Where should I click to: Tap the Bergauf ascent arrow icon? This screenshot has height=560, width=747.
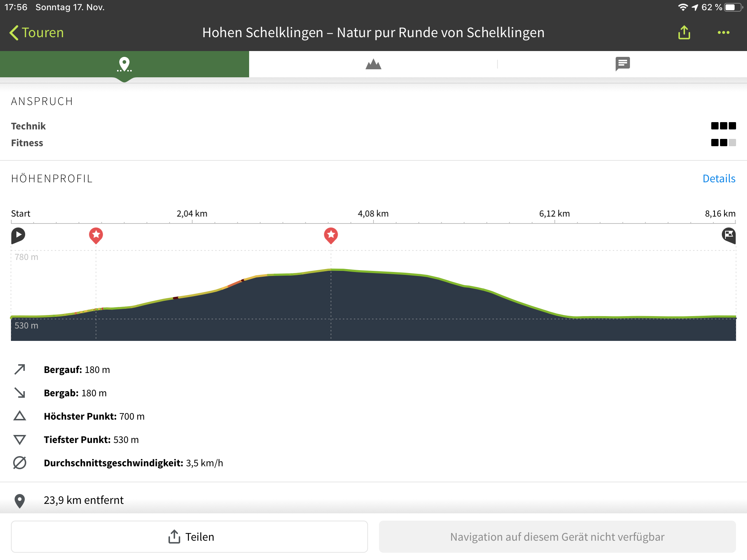point(20,369)
